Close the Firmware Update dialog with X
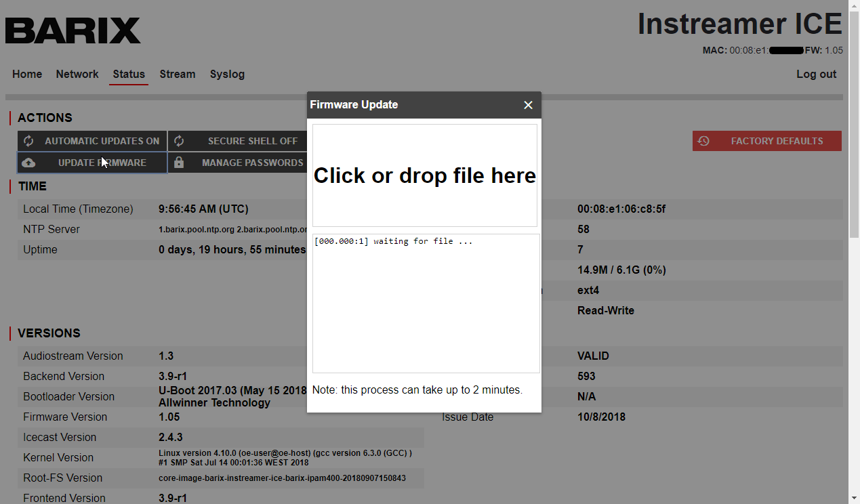The width and height of the screenshot is (860, 504). coord(528,105)
